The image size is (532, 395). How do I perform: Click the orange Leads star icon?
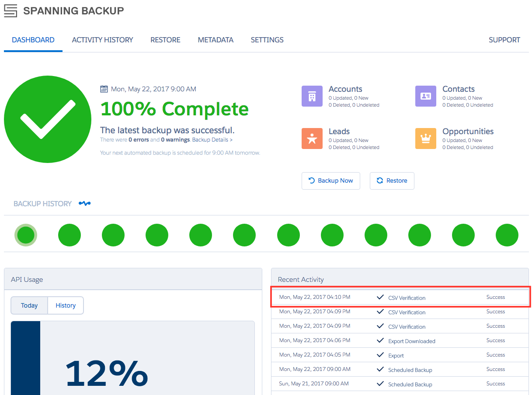pyautogui.click(x=312, y=139)
